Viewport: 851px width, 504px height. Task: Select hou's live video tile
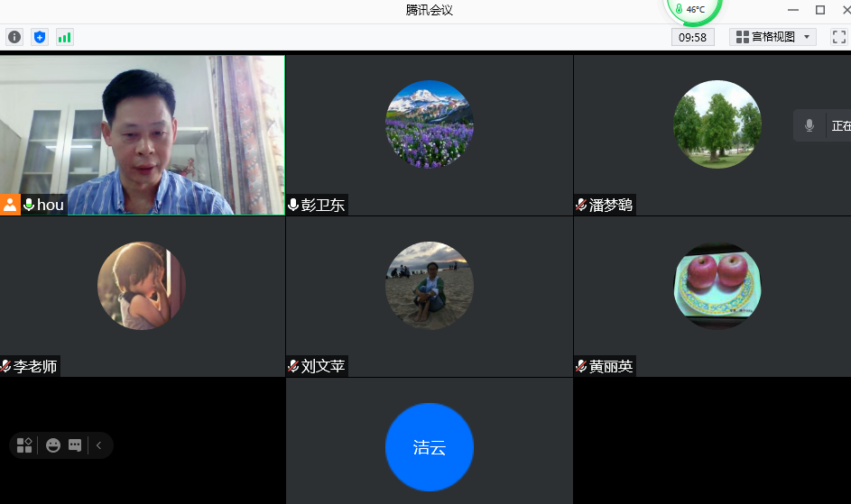coord(142,126)
